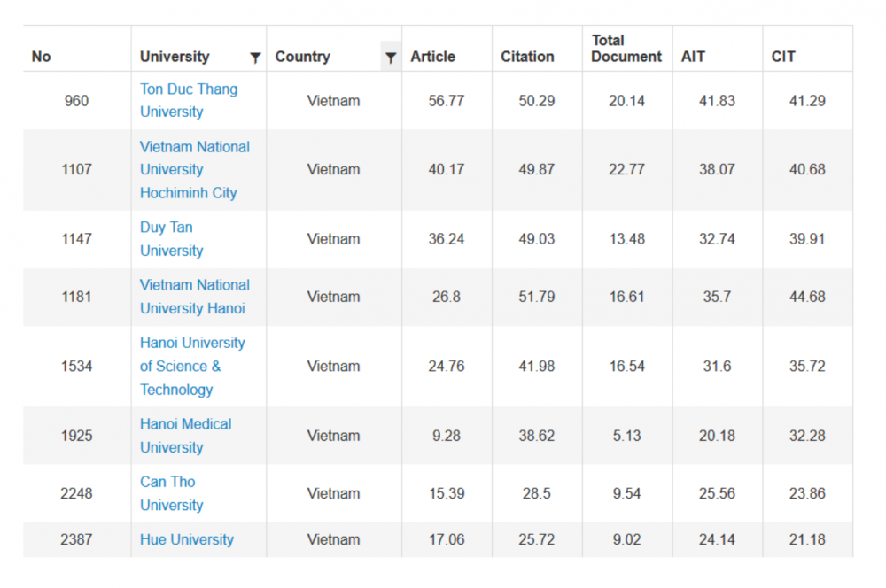This screenshot has height=588, width=886.
Task: Sort by the No column header
Action: click(42, 57)
